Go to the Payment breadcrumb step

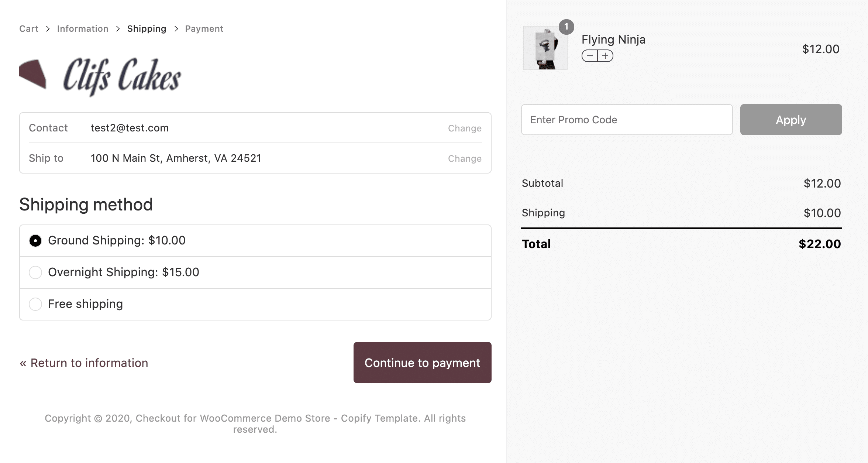(204, 28)
